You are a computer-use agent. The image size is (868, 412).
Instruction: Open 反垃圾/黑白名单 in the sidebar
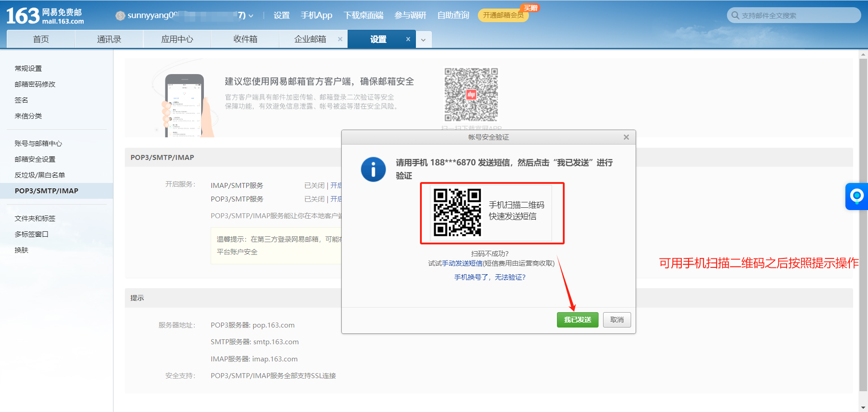pyautogui.click(x=40, y=175)
